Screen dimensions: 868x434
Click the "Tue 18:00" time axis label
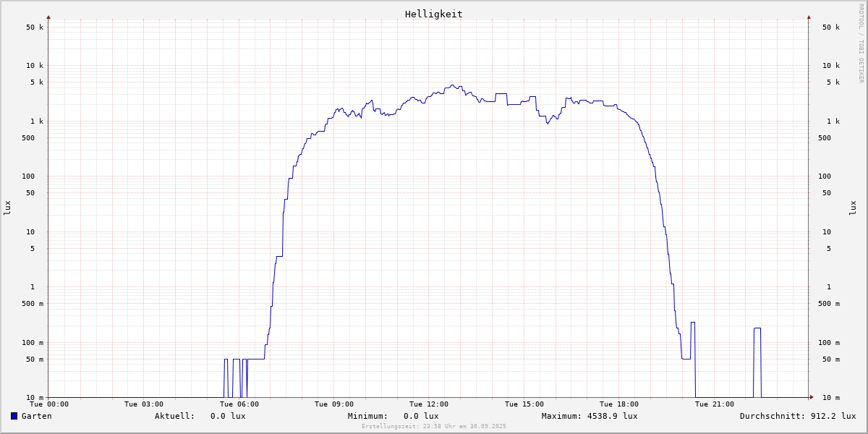click(619, 404)
